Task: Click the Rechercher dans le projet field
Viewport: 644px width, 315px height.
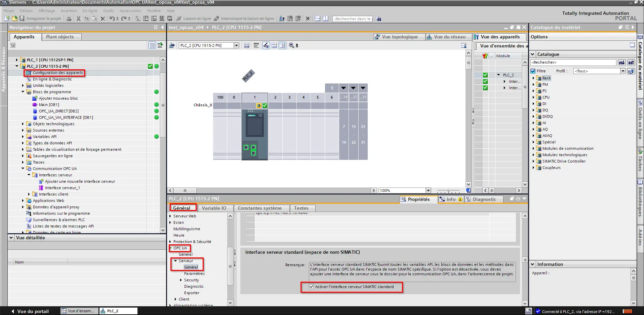Action: pyautogui.click(x=352, y=19)
